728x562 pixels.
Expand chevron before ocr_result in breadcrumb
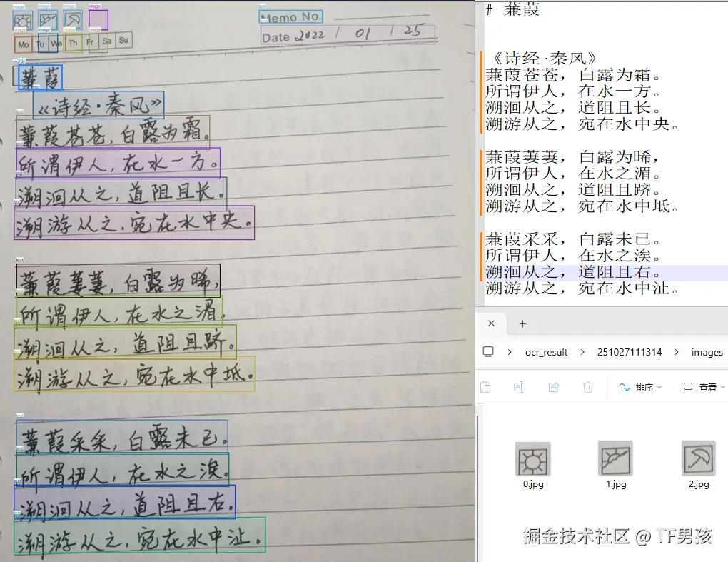[x=510, y=352]
